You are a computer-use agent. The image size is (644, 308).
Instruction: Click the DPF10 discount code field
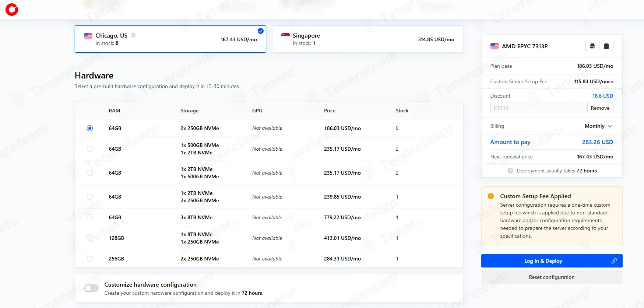(x=539, y=108)
